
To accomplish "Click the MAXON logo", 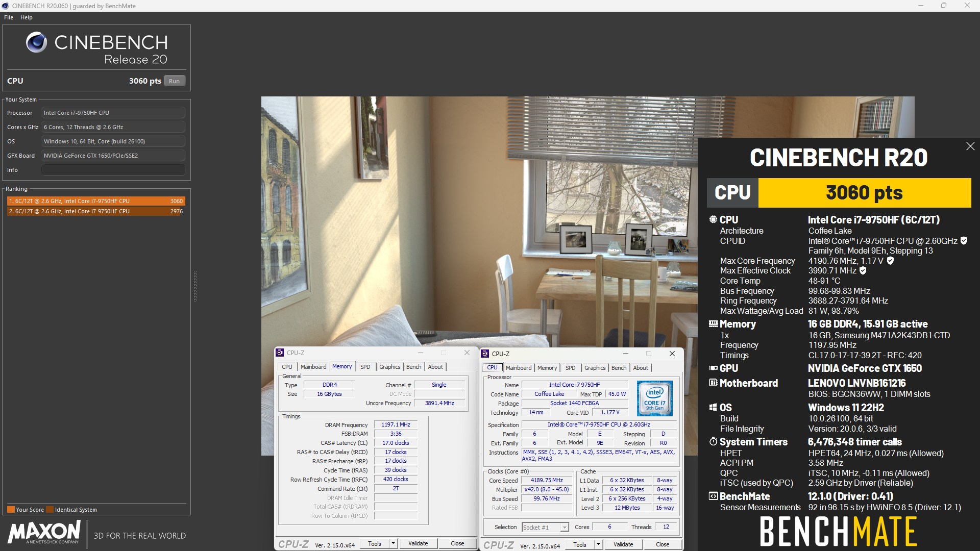I will click(44, 532).
